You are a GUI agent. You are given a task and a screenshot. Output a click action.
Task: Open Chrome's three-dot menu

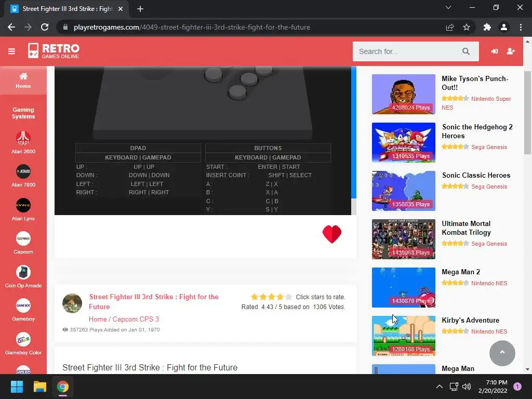point(521,27)
